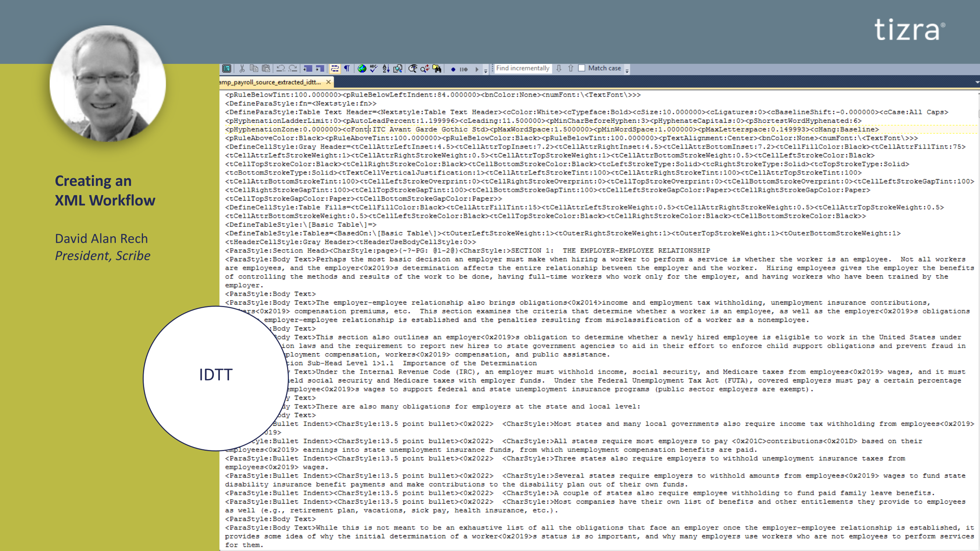Click the Redo arrow icon
The image size is (980, 551).
click(293, 68)
